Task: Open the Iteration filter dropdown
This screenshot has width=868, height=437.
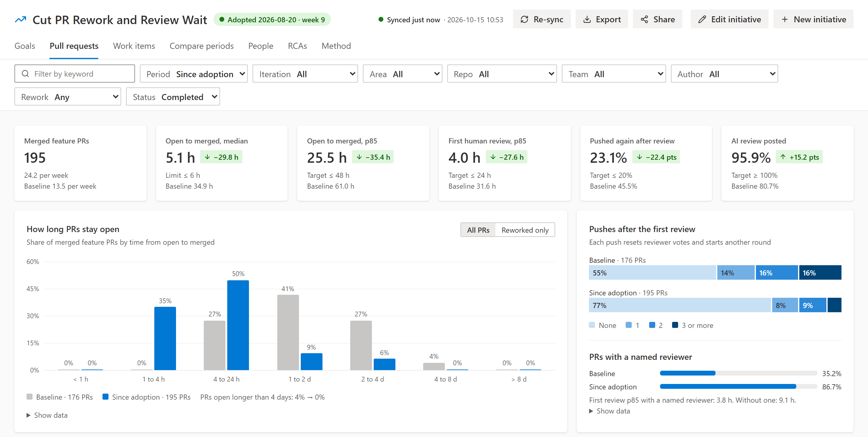Action: click(x=305, y=74)
